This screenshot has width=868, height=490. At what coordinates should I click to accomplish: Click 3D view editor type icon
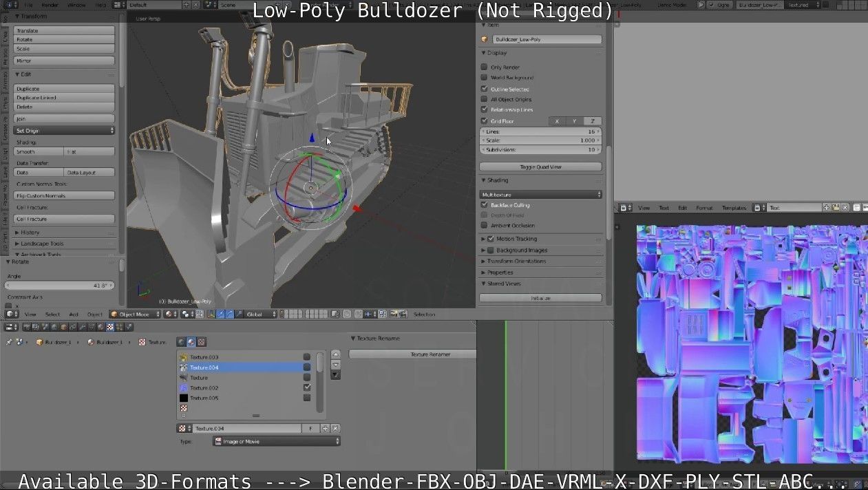tap(12, 314)
